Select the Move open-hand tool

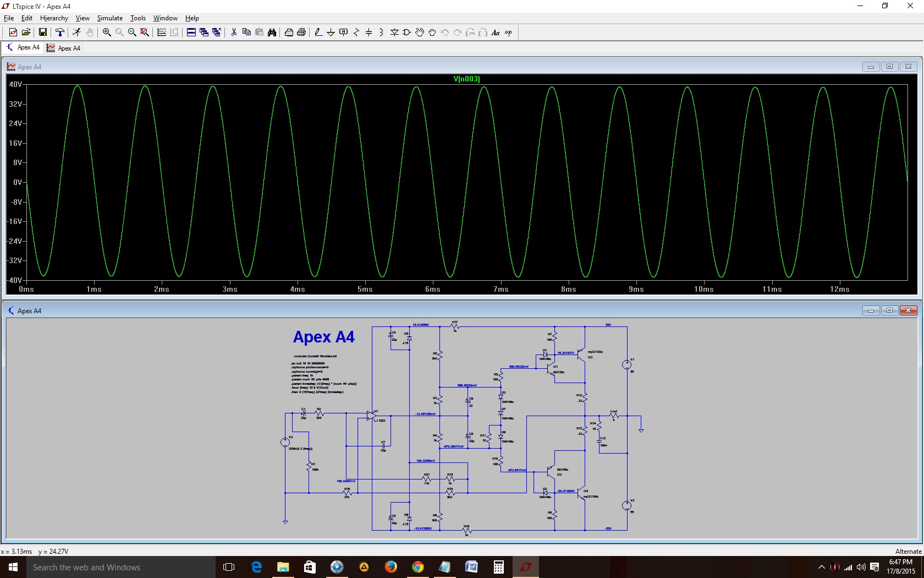tap(420, 32)
